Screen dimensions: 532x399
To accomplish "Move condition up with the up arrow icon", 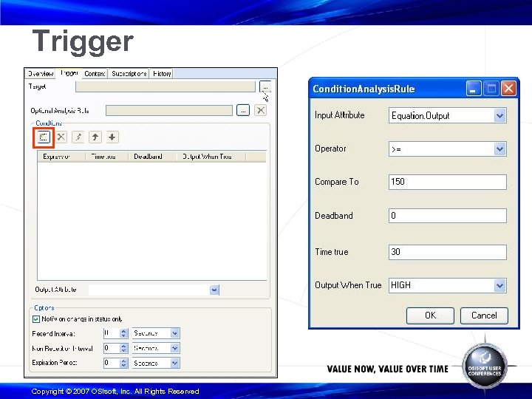I will click(x=95, y=137).
